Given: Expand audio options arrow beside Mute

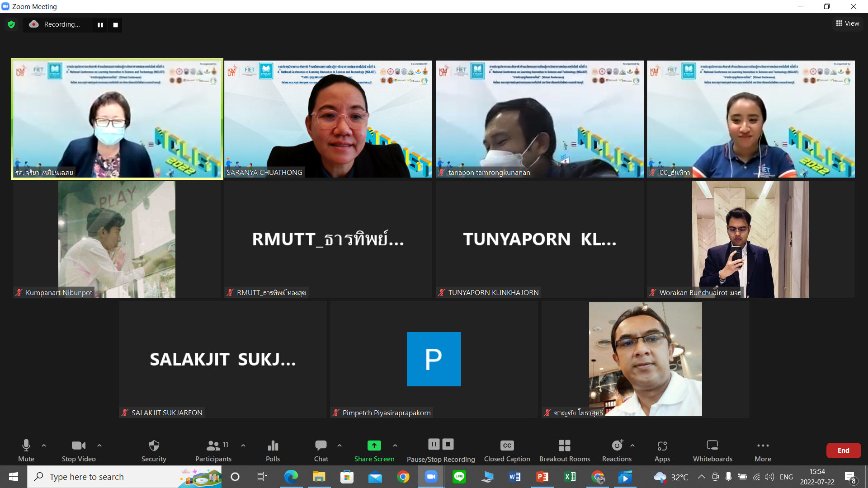Looking at the screenshot, I should 44,446.
